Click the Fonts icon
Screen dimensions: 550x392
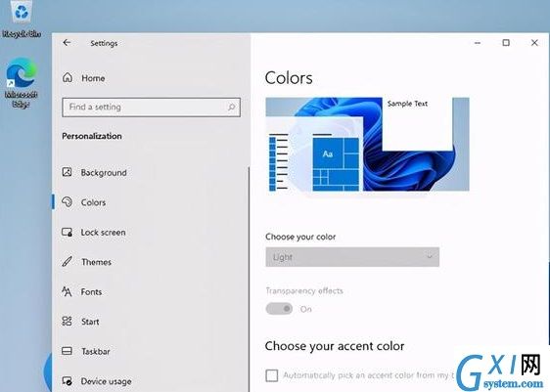[67, 291]
